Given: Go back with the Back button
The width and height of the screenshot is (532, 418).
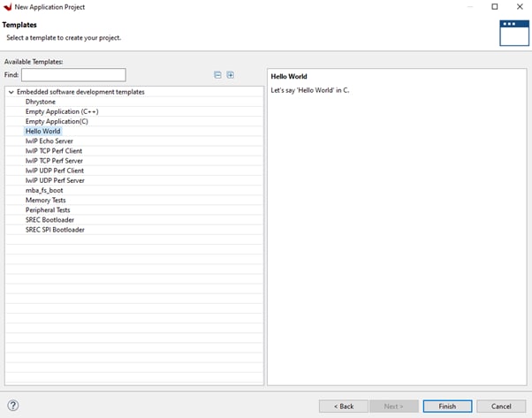Looking at the screenshot, I should [343, 406].
